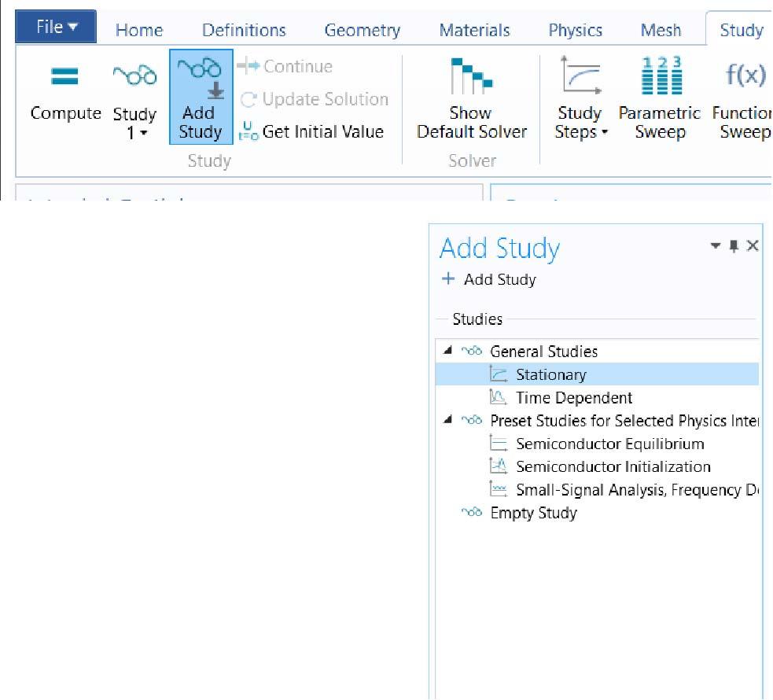
Task: Switch to the Physics tab
Action: (576, 30)
